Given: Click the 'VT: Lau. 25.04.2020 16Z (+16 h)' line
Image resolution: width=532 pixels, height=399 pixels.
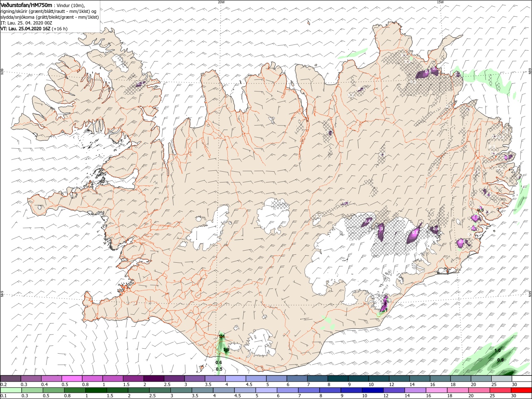Looking at the screenshot, I should pos(34,29).
